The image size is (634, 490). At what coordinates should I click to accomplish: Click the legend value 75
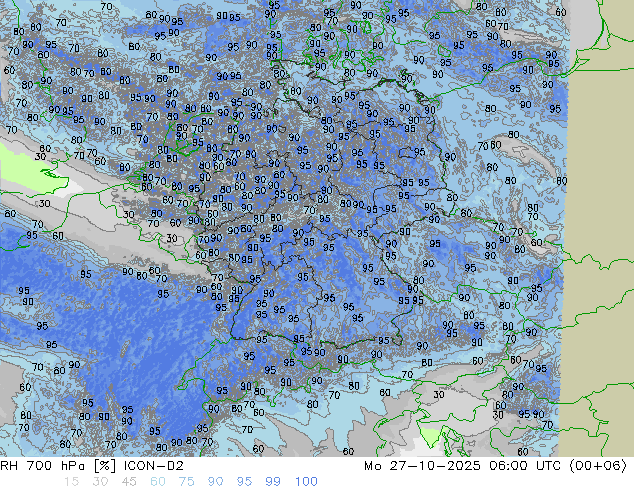point(186,482)
